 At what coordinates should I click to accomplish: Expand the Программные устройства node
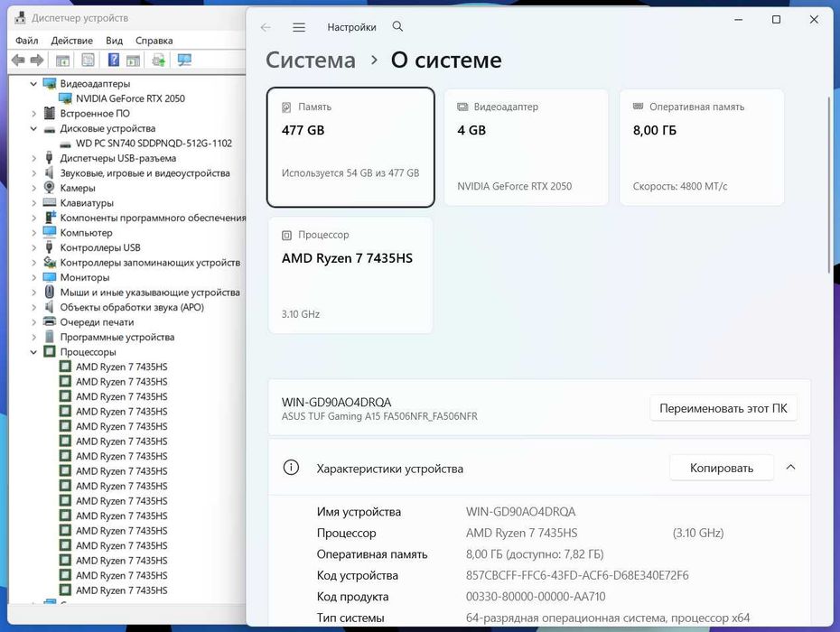coord(33,337)
